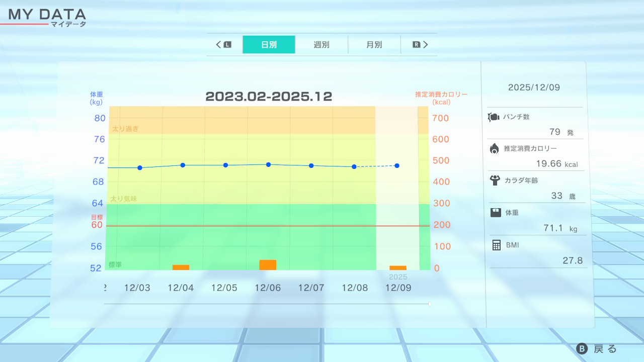The image size is (644, 362).
Task: Switch to the 週別 weekly tab
Action: click(x=321, y=45)
